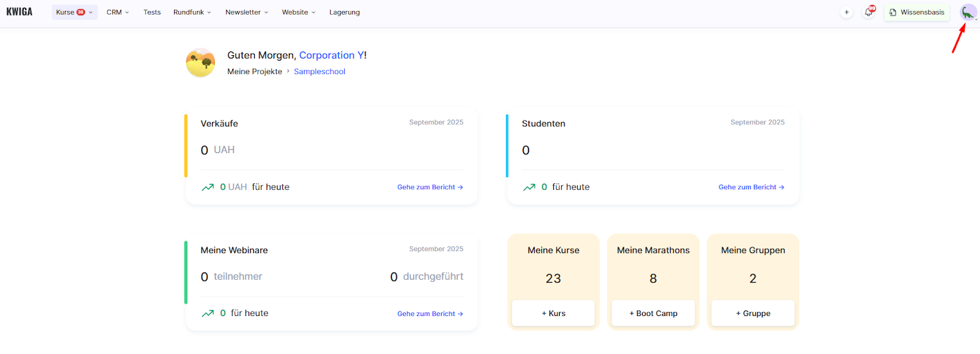This screenshot has height=354, width=980.
Task: Add a new course with + Kurs
Action: pos(553,314)
